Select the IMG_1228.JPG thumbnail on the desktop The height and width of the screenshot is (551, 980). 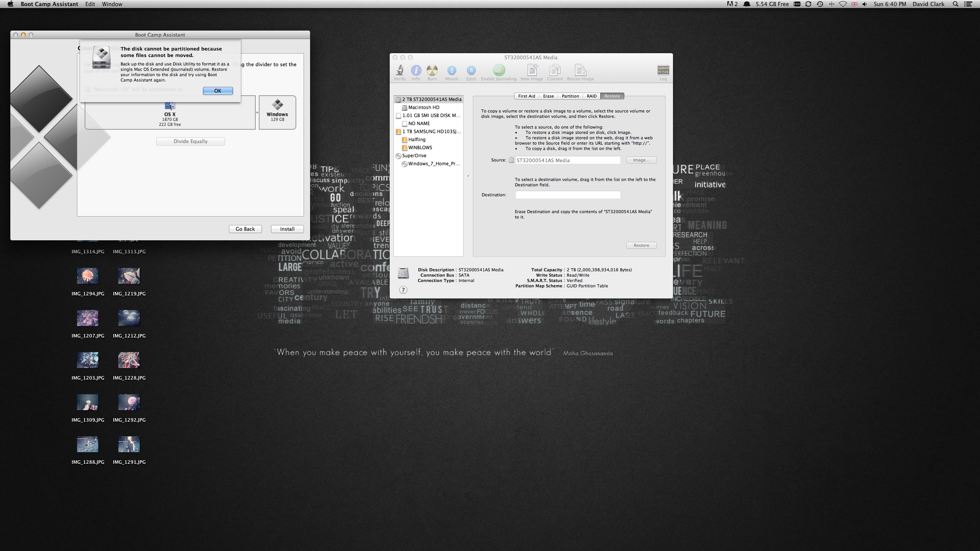click(x=129, y=360)
